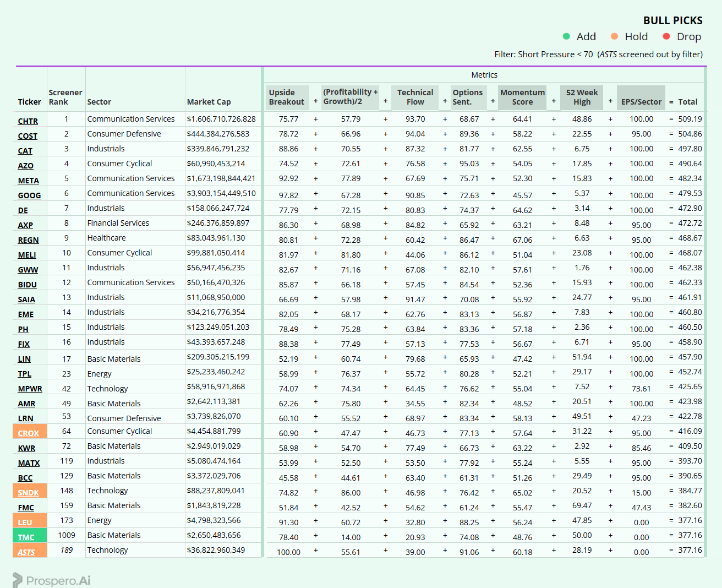Click the 52 Week High column header
Image resolution: width=722 pixels, height=588 pixels.
point(582,97)
